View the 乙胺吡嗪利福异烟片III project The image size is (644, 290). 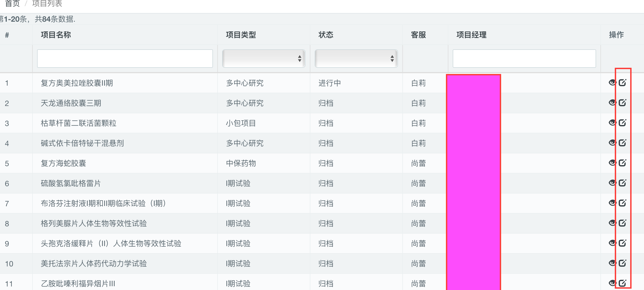click(x=612, y=283)
